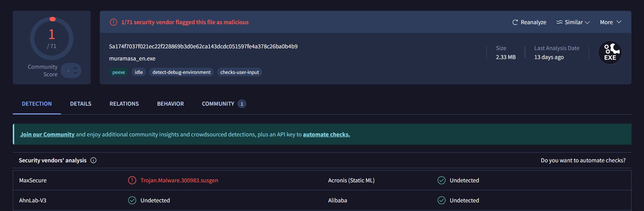Expand the Similar dropdown chevron
This screenshot has height=211, width=644.
point(587,22)
